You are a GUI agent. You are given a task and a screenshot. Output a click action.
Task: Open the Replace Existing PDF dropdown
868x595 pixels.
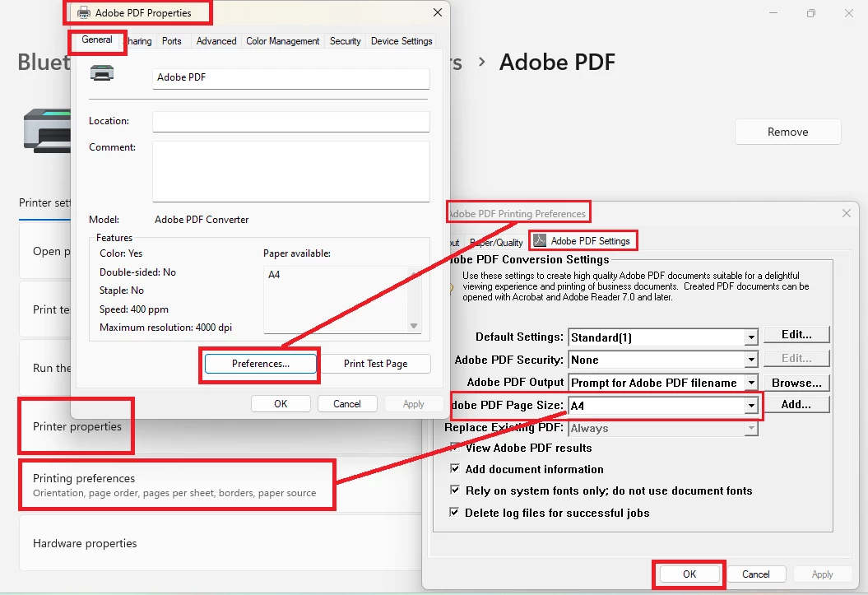(x=750, y=428)
